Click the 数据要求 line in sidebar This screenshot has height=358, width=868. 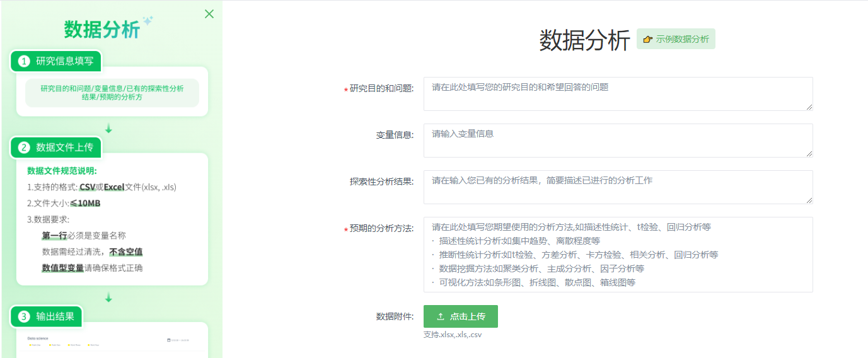(48, 219)
